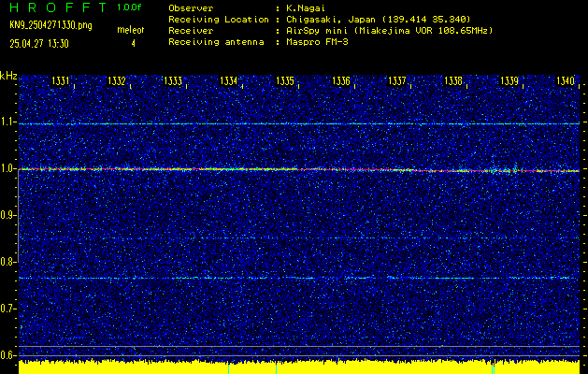The width and height of the screenshot is (588, 374).
Task: Click the Chigasaki, Japan coordinates text
Action: coord(379,19)
